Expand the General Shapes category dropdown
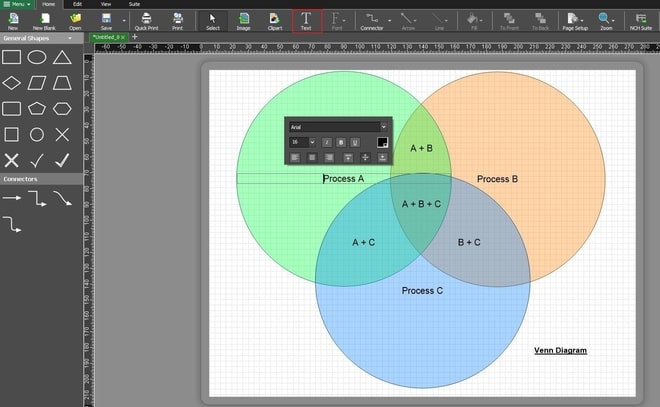Screen dimensions: 660x407 click(x=70, y=38)
